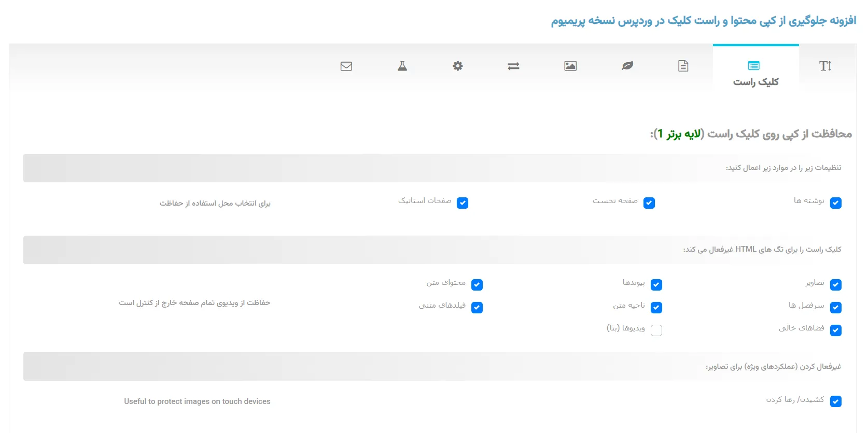Click the برای انتخاب محل استفاده از حفاظت hint

(215, 204)
